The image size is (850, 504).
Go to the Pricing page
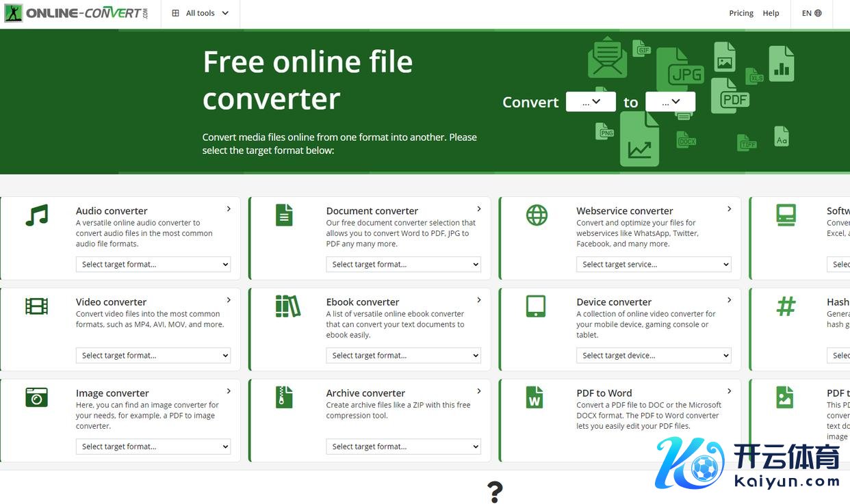tap(741, 13)
